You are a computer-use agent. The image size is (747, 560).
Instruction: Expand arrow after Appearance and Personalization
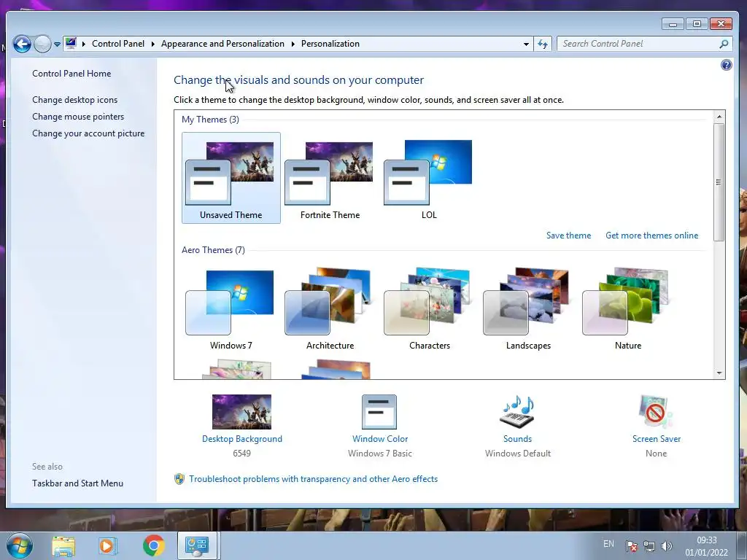tap(293, 44)
